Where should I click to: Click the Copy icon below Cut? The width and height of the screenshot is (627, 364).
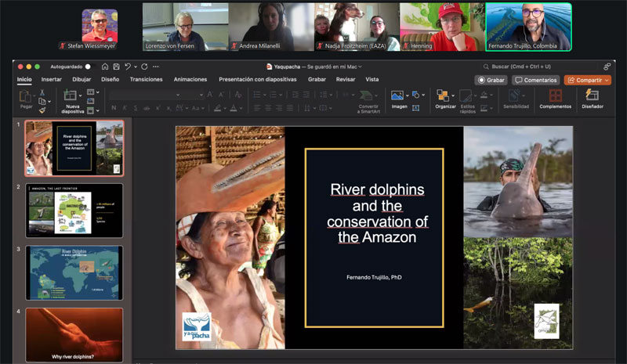coord(42,101)
